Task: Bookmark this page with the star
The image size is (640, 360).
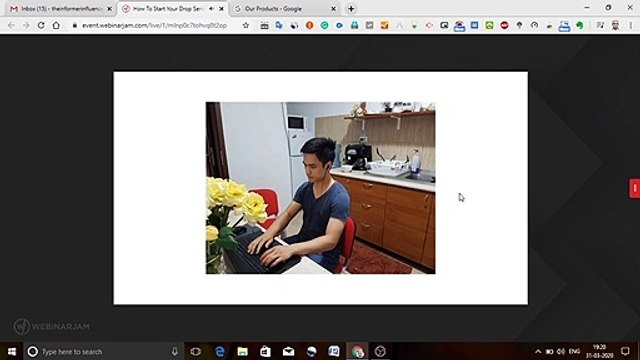Action: click(x=246, y=25)
